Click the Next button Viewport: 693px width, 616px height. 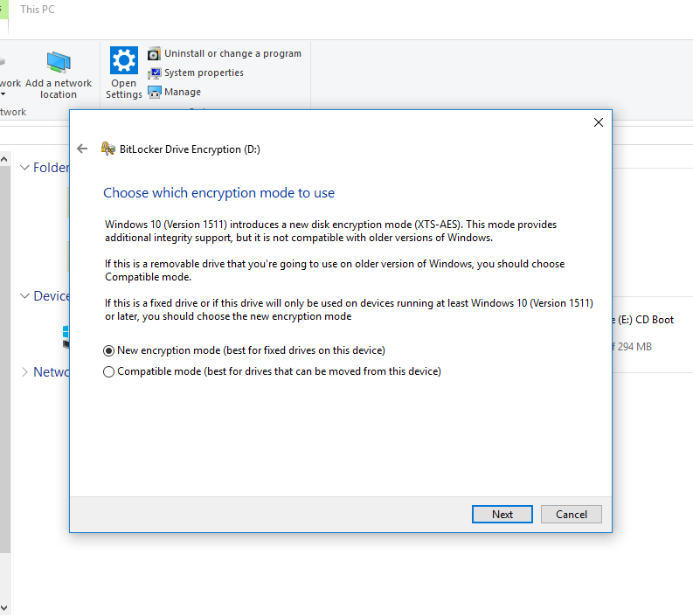click(x=502, y=515)
